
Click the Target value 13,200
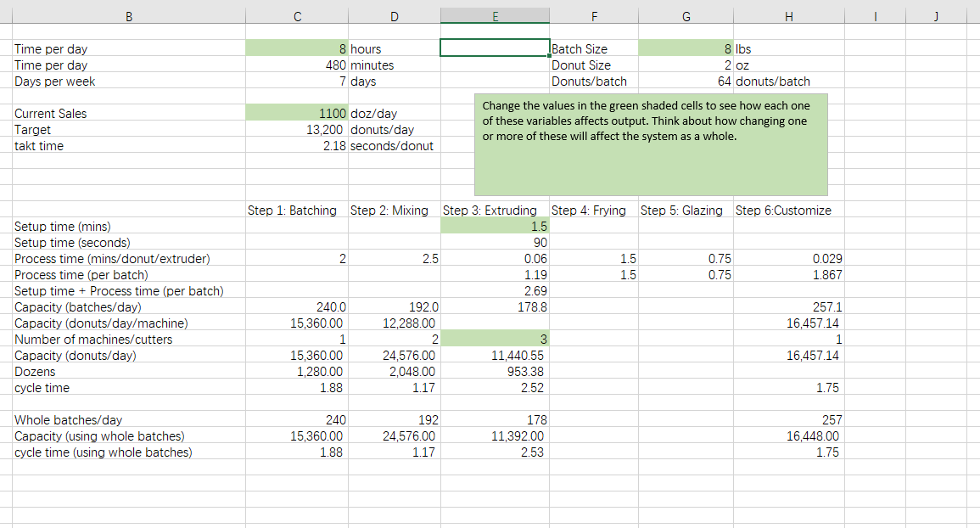click(297, 129)
